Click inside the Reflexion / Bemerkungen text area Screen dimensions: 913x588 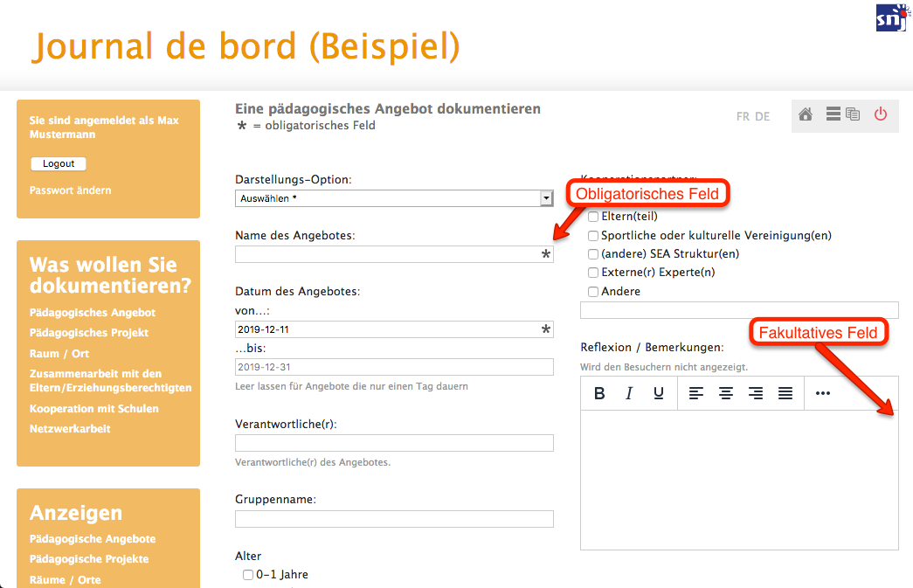click(739, 481)
